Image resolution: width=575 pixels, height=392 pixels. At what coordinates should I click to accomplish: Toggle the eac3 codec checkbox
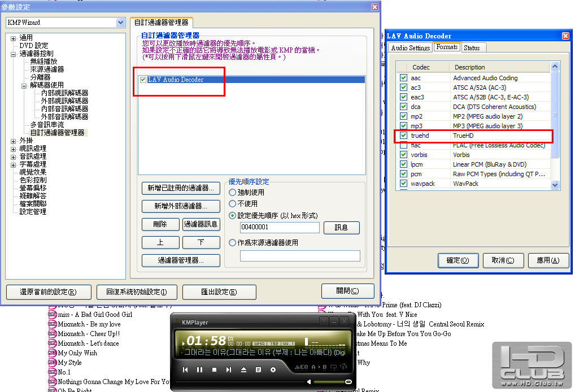403,97
